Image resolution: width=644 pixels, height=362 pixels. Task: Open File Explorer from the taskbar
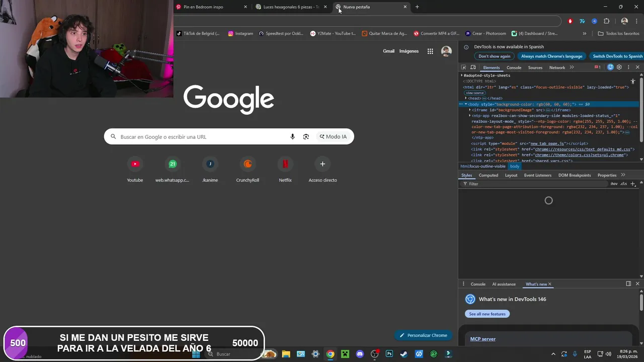(x=286, y=354)
